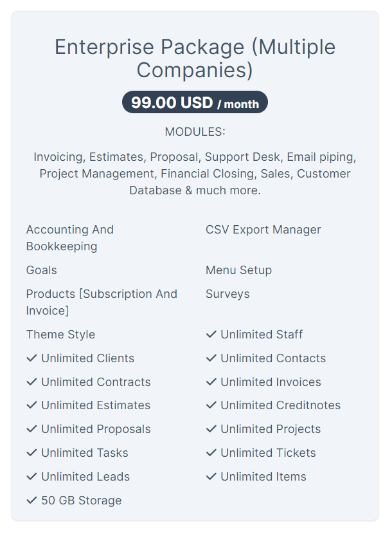Click the Goals module entry

coord(41,270)
